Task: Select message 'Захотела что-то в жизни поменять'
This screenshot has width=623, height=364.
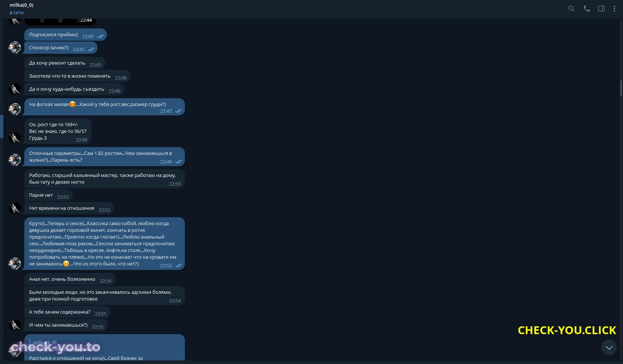Action: point(77,76)
